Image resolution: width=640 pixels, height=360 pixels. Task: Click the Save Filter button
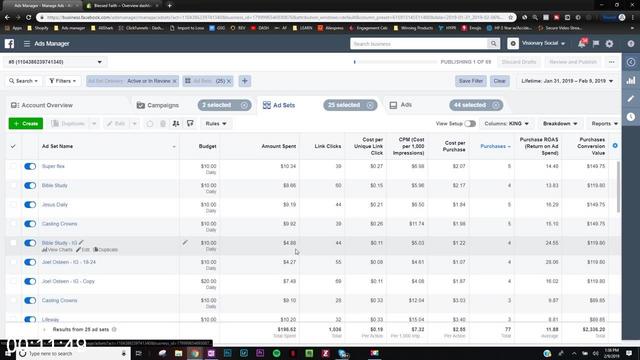point(471,81)
